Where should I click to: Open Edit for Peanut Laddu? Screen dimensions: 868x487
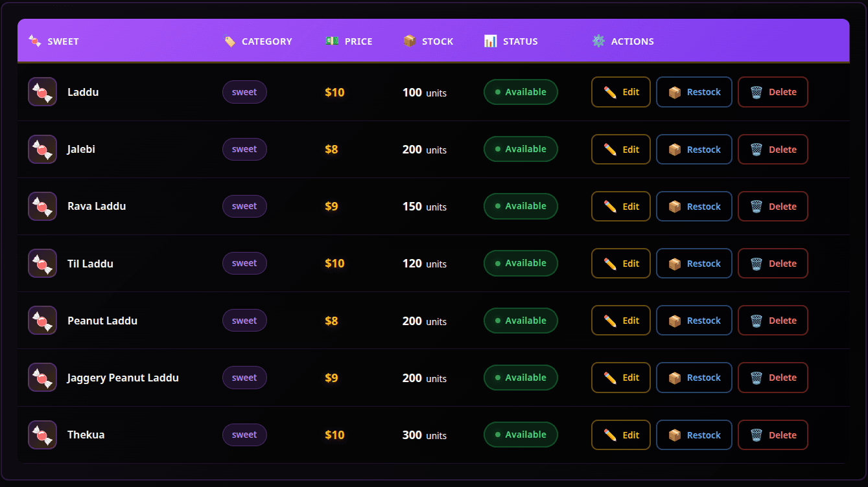click(620, 321)
